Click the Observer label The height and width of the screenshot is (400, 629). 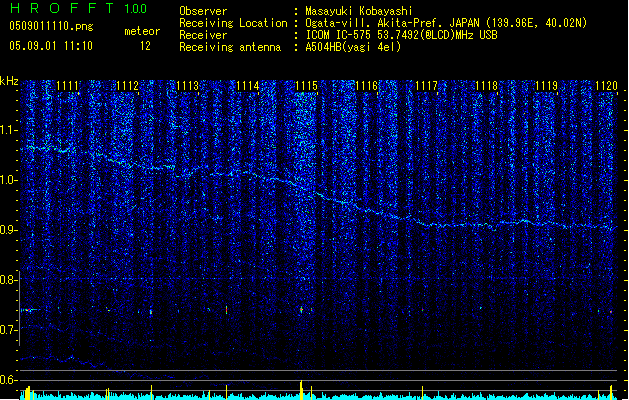coord(203,11)
